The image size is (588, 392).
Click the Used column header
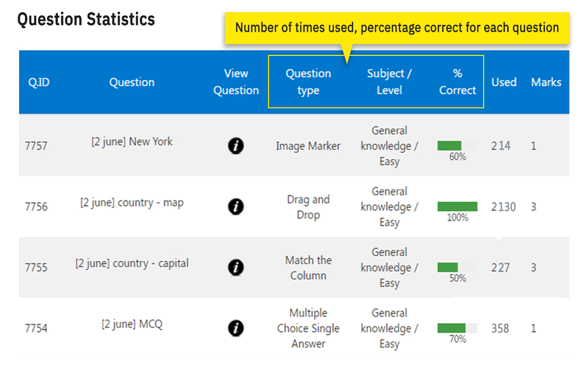[504, 82]
